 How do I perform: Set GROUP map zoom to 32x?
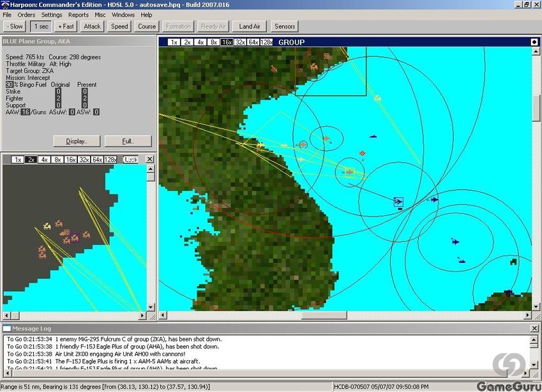[x=240, y=42]
